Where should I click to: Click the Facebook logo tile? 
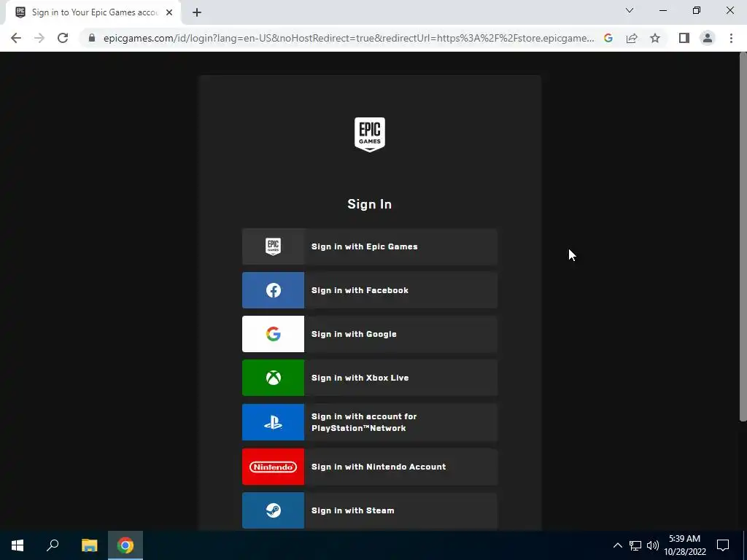[273, 290]
